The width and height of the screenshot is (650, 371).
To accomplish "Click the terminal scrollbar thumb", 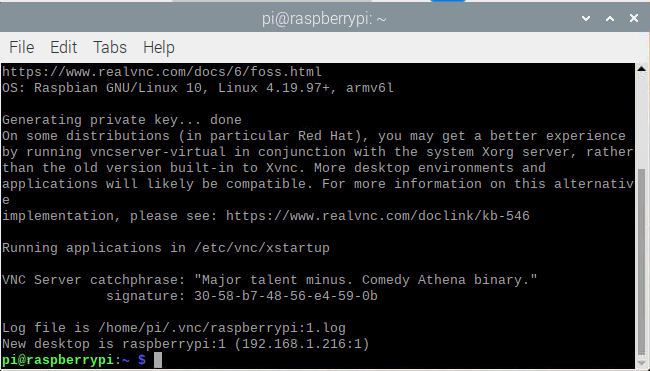I will (x=641, y=263).
